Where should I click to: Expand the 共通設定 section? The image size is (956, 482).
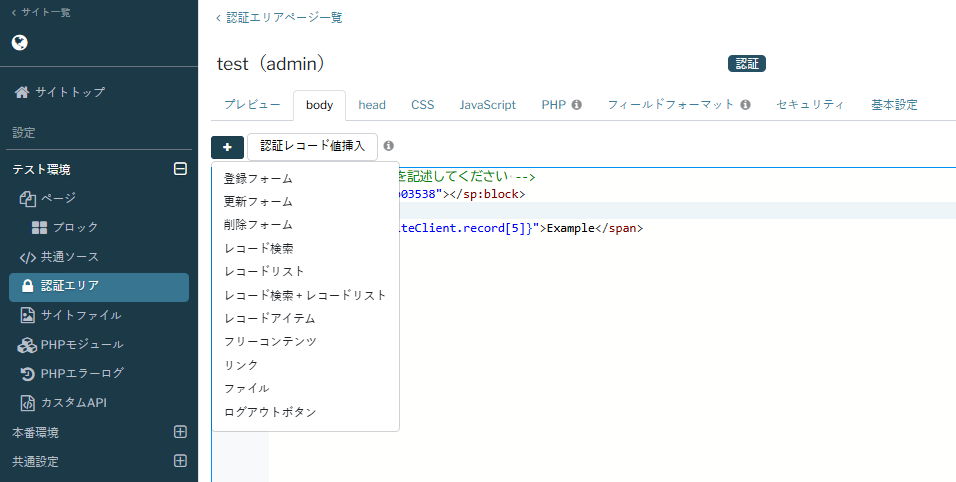180,462
